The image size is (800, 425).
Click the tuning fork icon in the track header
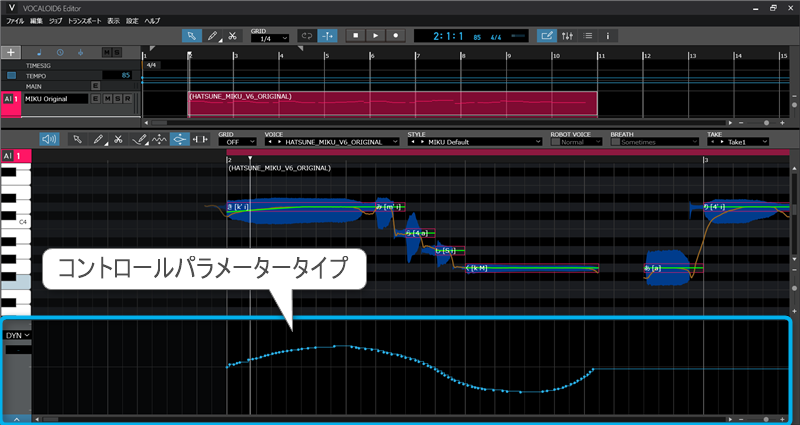tap(81, 53)
